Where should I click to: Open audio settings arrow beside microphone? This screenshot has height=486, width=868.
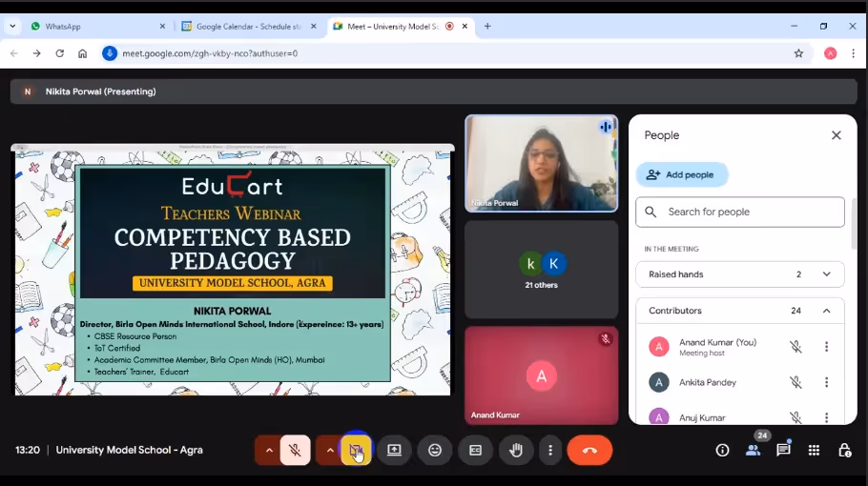[x=269, y=450]
